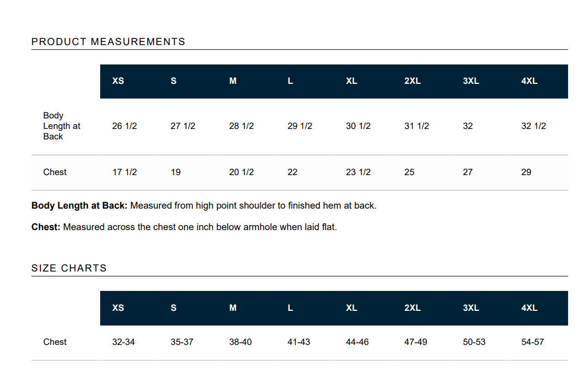The height and width of the screenshot is (390, 588).
Task: Click the Chest row label in size charts
Action: click(x=55, y=342)
